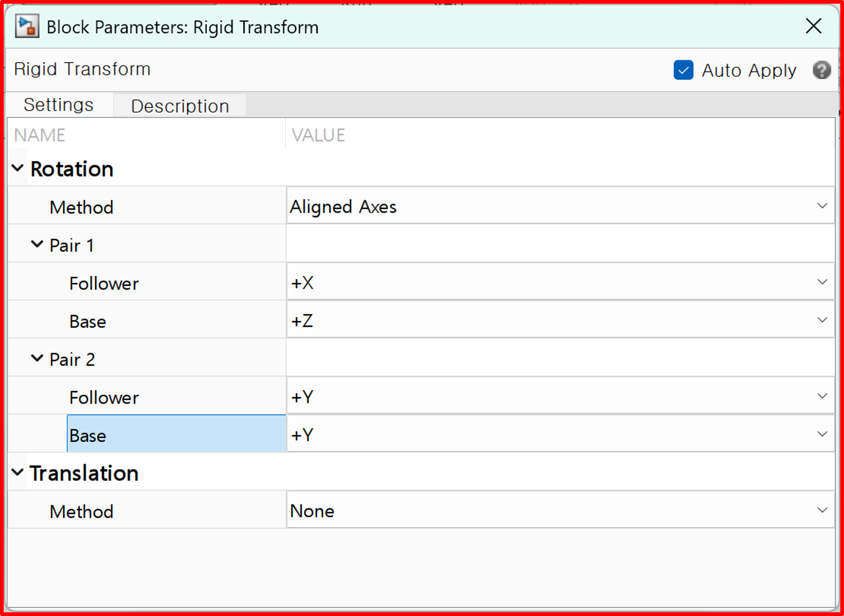
Task: Collapse the Pair 2 group
Action: pos(37,358)
